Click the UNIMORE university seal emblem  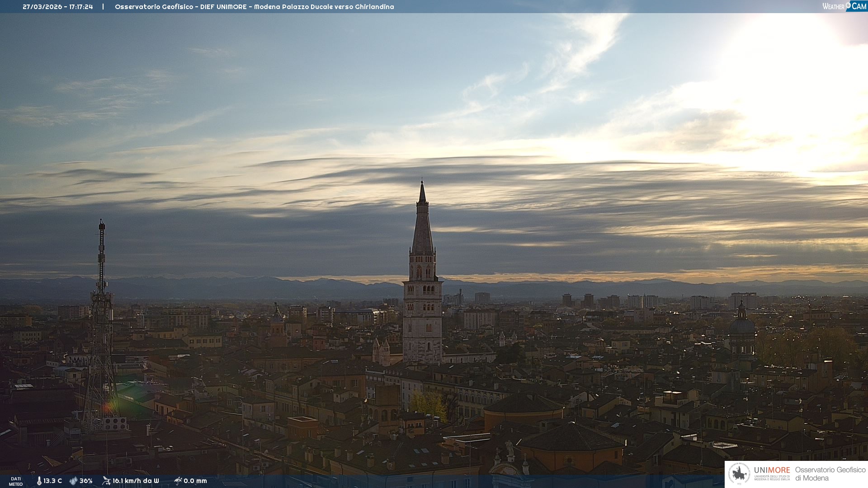point(740,474)
